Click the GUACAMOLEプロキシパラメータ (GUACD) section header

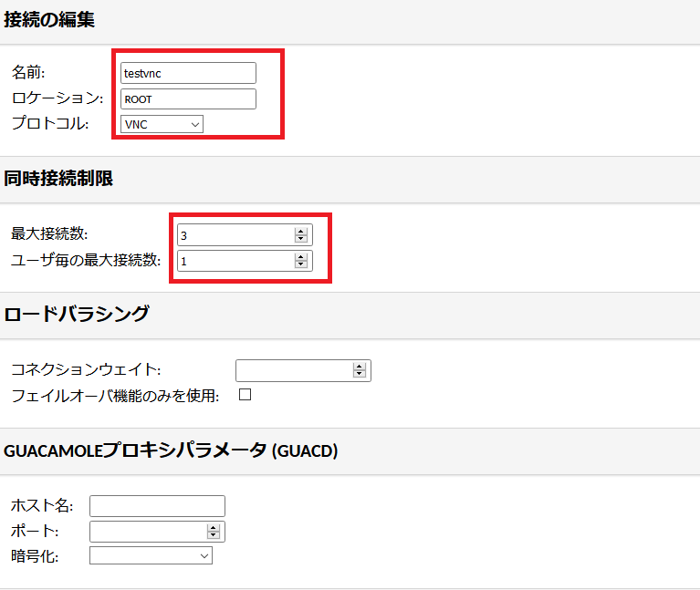pyautogui.click(x=171, y=450)
